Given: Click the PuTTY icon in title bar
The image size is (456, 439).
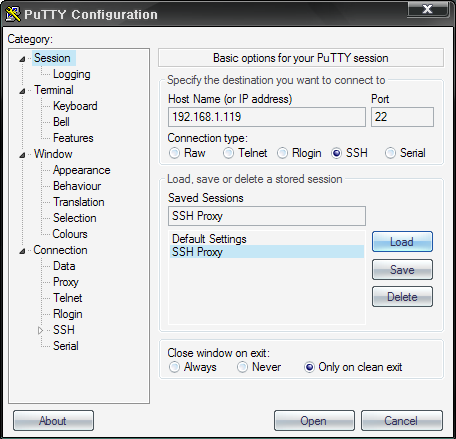Looking at the screenshot, I should [x=13, y=14].
